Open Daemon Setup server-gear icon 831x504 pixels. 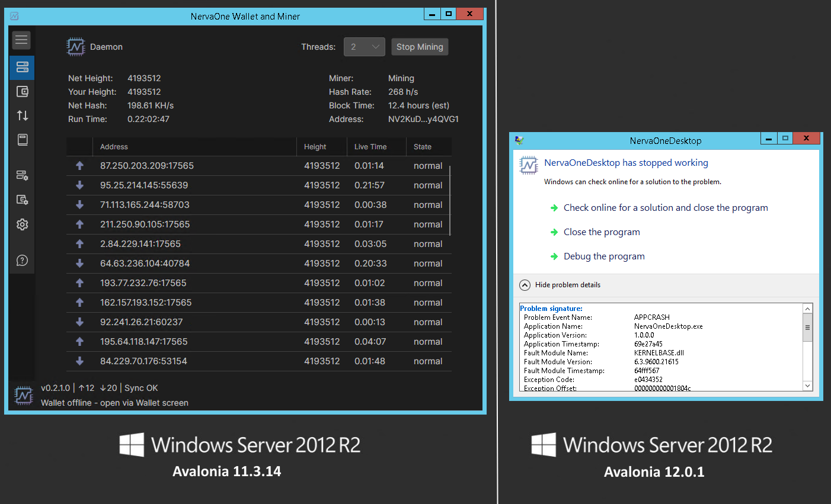(22, 175)
